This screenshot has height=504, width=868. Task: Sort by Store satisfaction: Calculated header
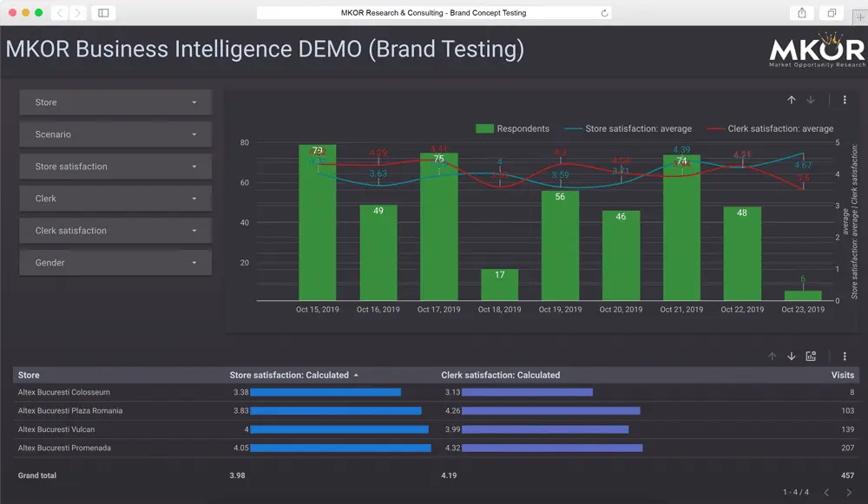pyautogui.click(x=294, y=375)
